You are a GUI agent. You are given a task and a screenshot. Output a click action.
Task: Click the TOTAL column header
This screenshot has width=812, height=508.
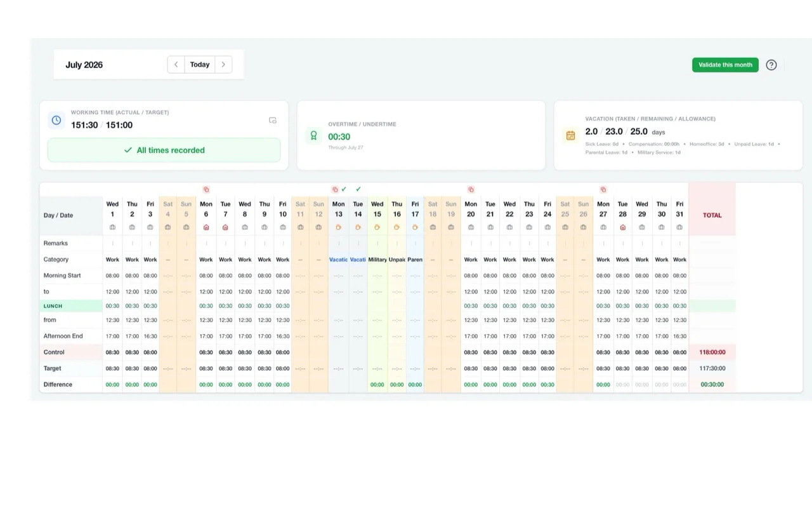[712, 215]
